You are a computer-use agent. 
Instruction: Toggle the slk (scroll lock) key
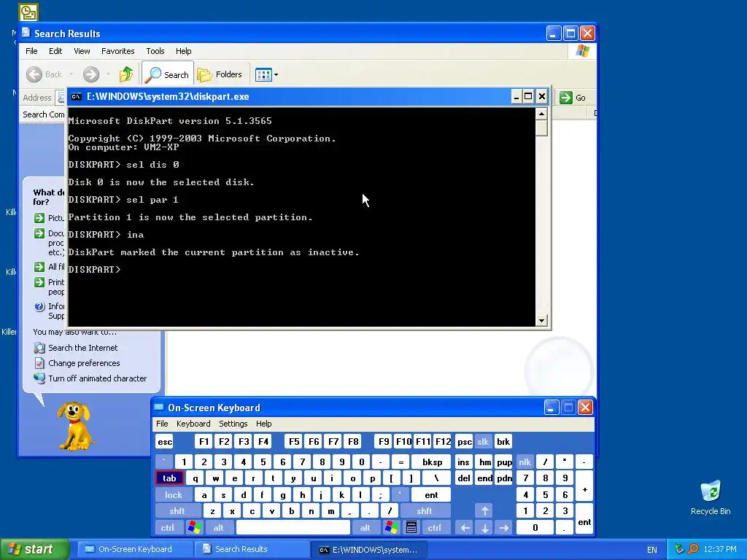tap(483, 442)
